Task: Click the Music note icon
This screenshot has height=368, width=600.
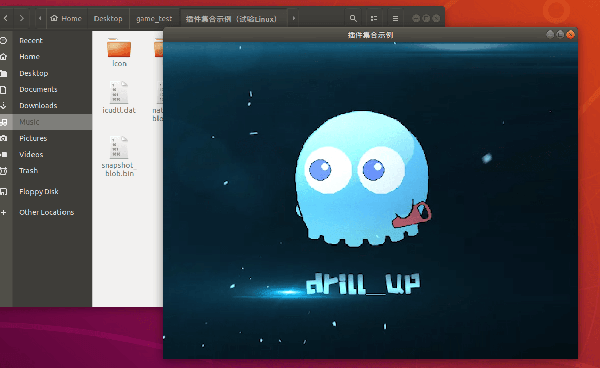Action: click(3, 122)
